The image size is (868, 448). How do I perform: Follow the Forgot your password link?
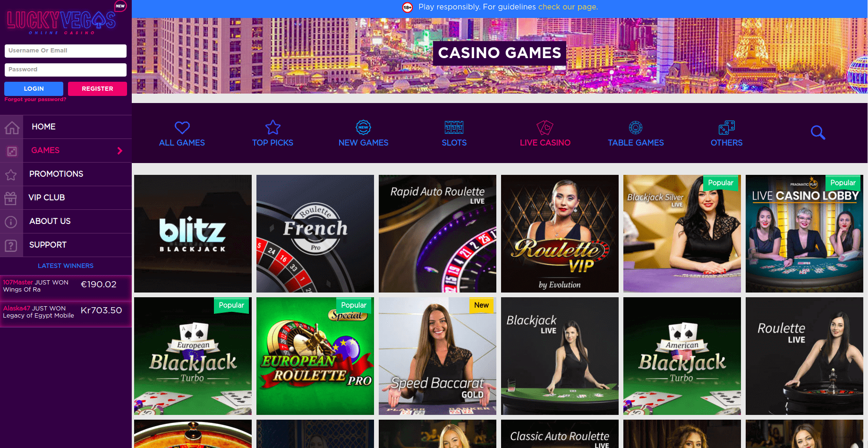(x=35, y=100)
